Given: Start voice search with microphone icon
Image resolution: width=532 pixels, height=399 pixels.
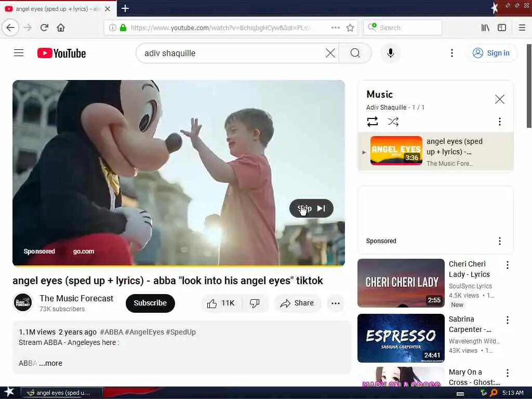Looking at the screenshot, I should (391, 53).
